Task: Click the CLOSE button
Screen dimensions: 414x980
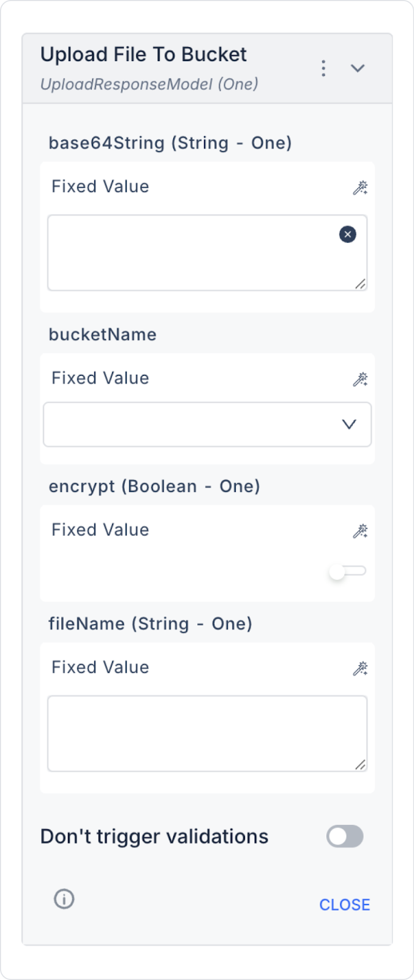Action: coord(345,905)
